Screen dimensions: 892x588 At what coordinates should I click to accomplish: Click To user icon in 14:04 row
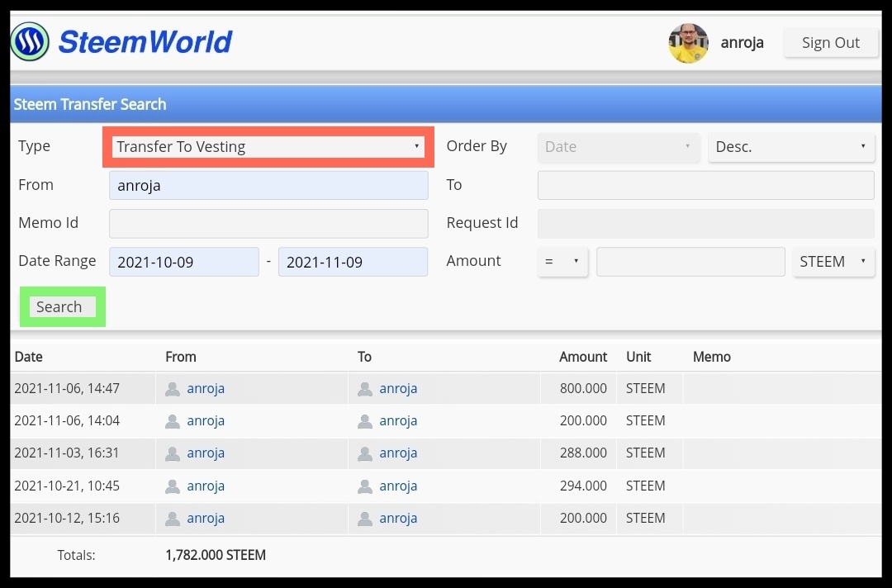pyautogui.click(x=365, y=421)
